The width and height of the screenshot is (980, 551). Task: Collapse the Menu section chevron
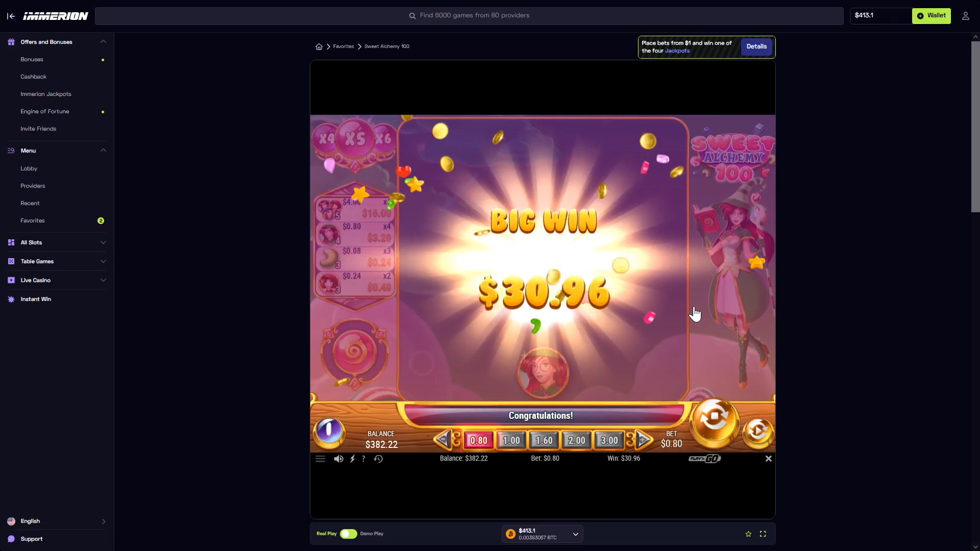point(103,151)
